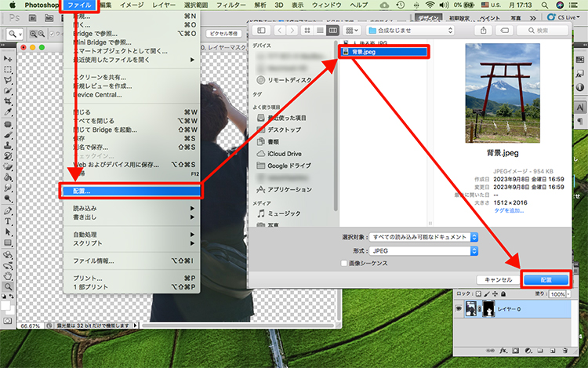This screenshot has width=588, height=368.
Task: Open the イメージ menu
Action: coord(131,5)
